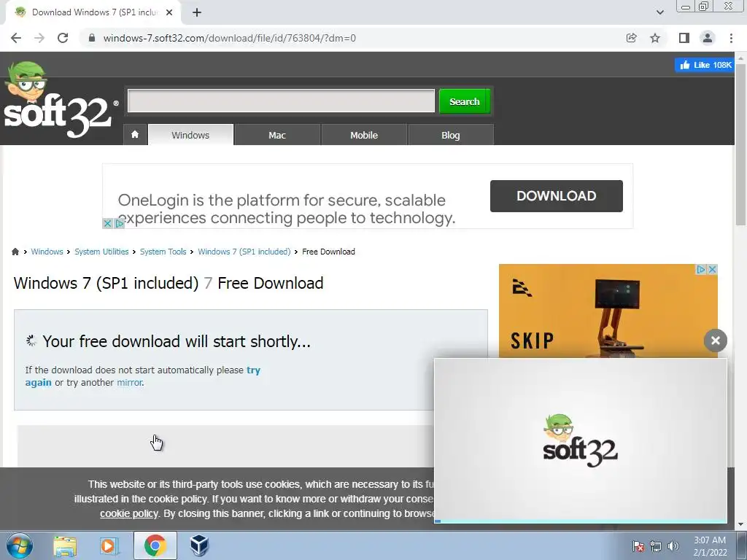Select the Mac navigation tab
This screenshot has width=747, height=560.
click(277, 135)
